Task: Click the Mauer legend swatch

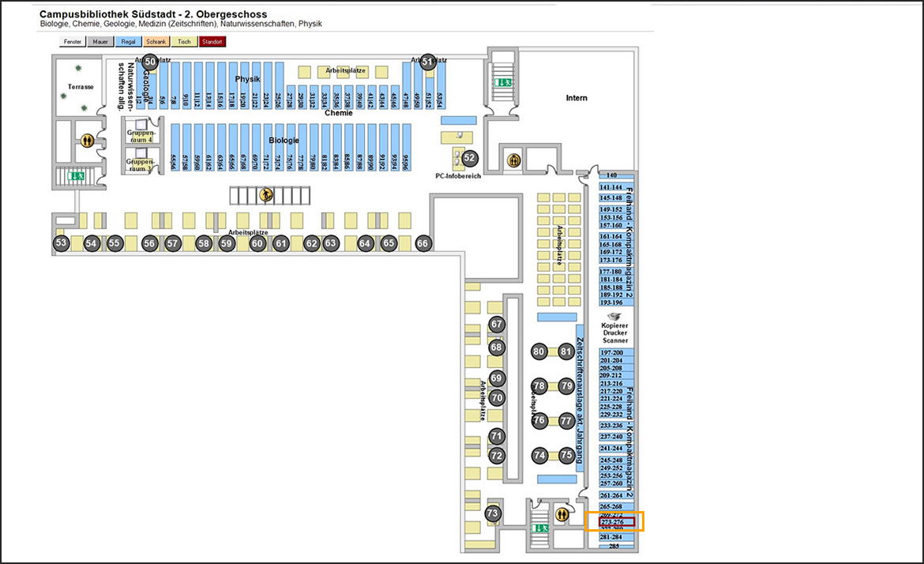Action: pyautogui.click(x=100, y=42)
